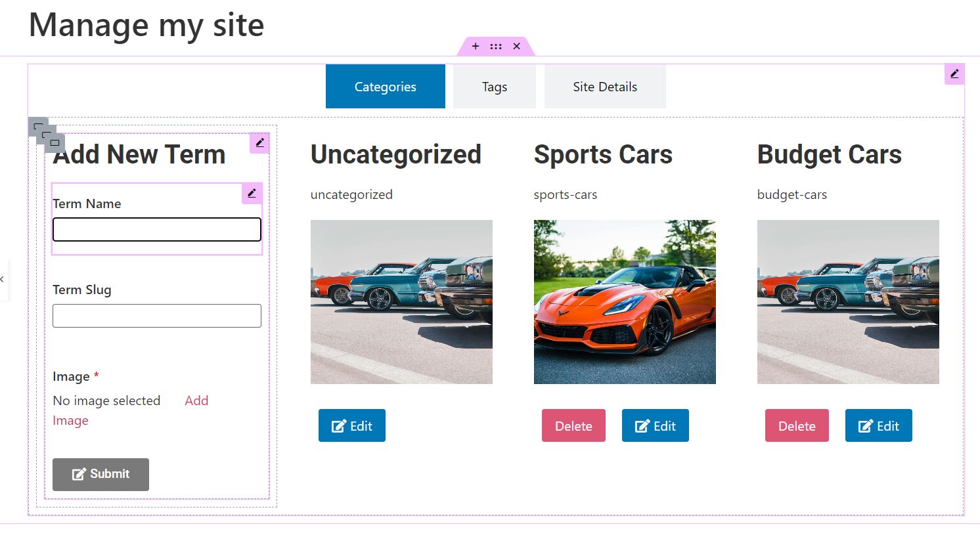Click the Term Slug input field

pos(157,316)
